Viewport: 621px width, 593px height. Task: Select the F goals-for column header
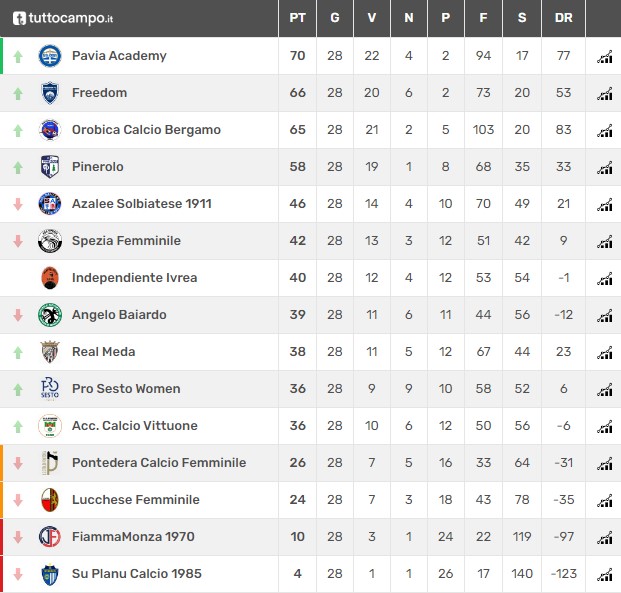tap(483, 18)
